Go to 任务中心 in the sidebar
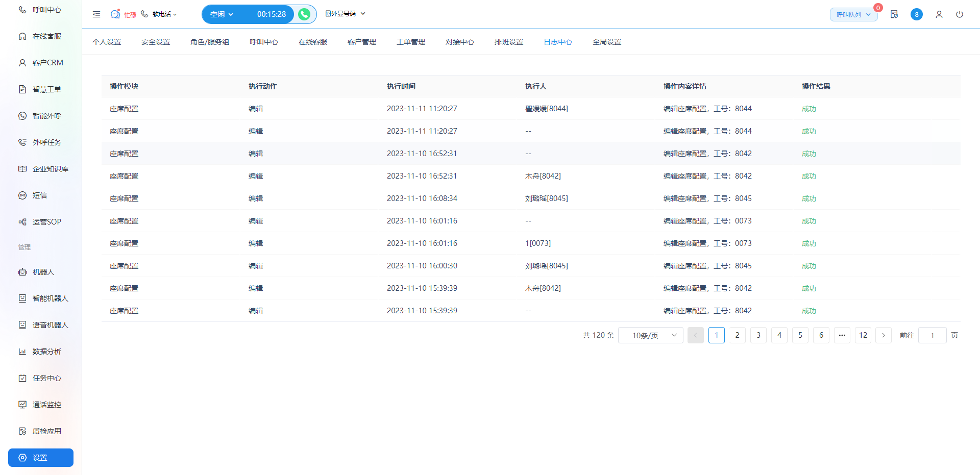This screenshot has width=980, height=475. 41,378
